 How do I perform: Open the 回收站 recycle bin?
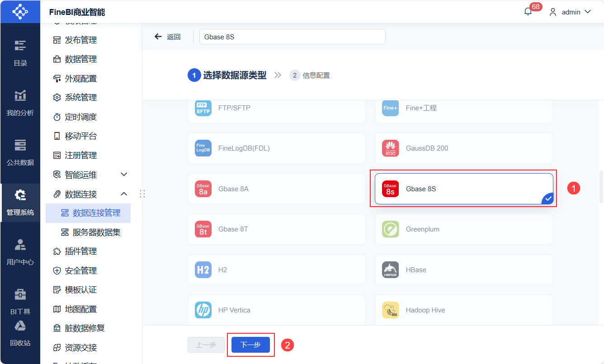(20, 333)
